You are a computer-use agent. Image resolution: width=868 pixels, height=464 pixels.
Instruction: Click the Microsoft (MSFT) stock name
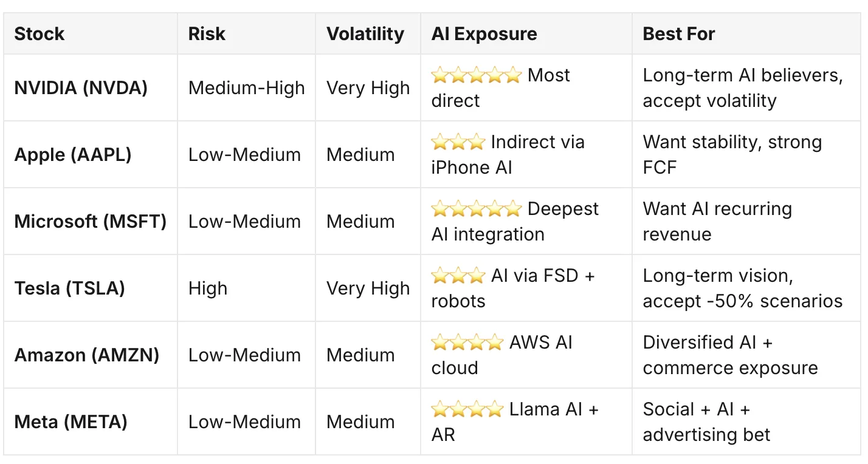[91, 222]
